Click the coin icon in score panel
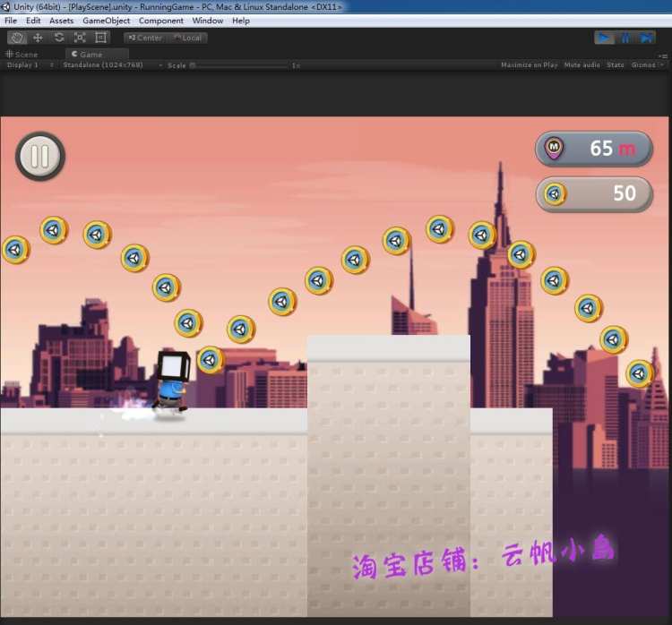The width and height of the screenshot is (672, 625). pos(555,194)
